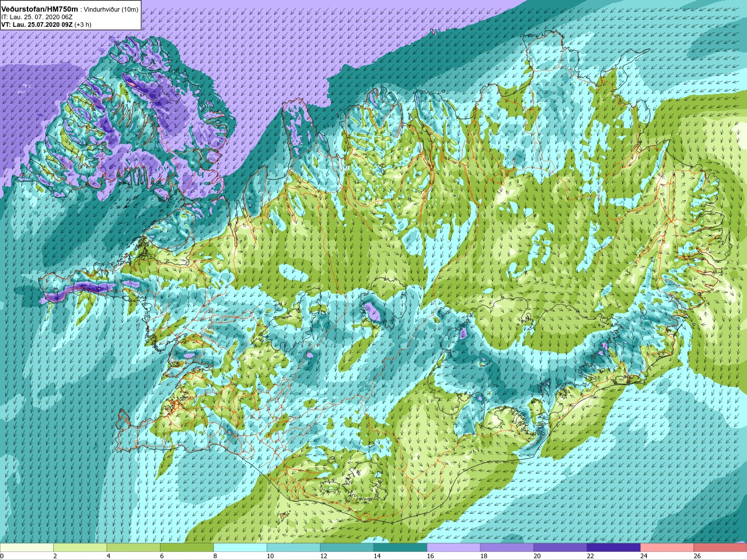Click the 'IT: Lau. 25. 07. 2020 06Z' line
Viewport: 747px width, 560px height.
[x=37, y=17]
